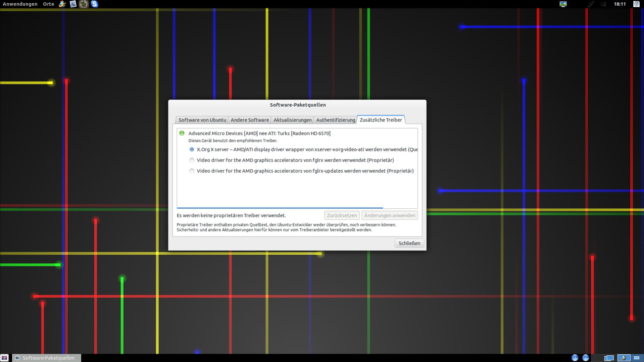Switch to the Software von Ubuntu tab
644x362 pixels.
coord(202,120)
